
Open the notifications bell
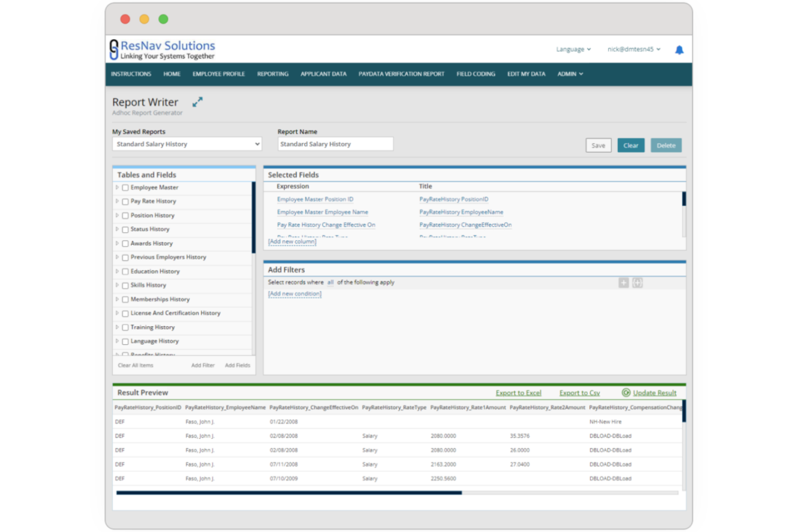click(x=679, y=50)
